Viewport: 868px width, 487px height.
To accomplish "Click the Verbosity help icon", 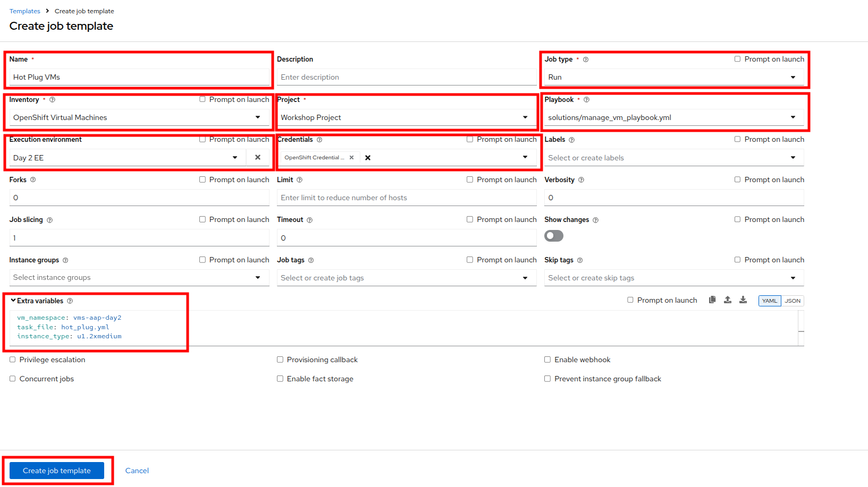I will click(x=581, y=180).
